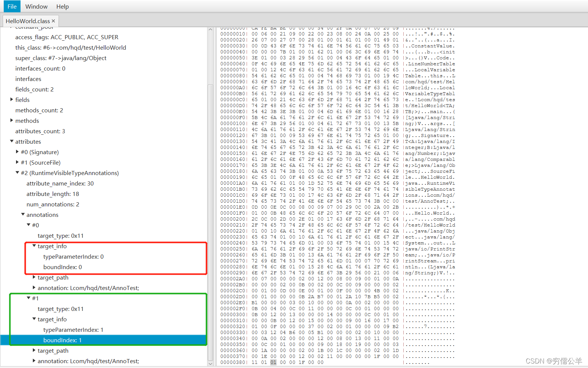Collapse target_info under annotation #1
Image resolution: width=588 pixels, height=368 pixels.
tap(34, 319)
